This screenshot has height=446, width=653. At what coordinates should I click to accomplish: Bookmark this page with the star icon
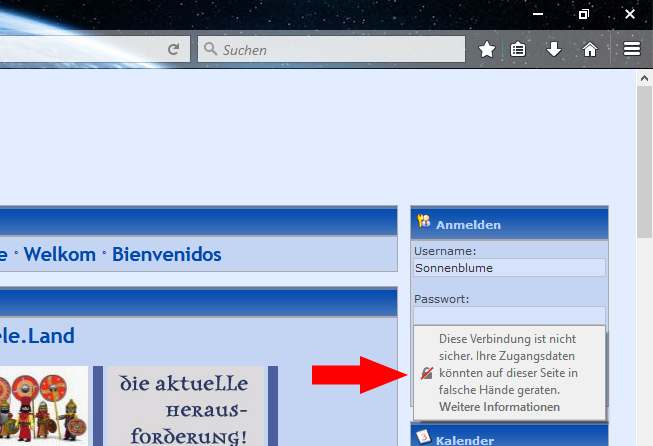487,49
